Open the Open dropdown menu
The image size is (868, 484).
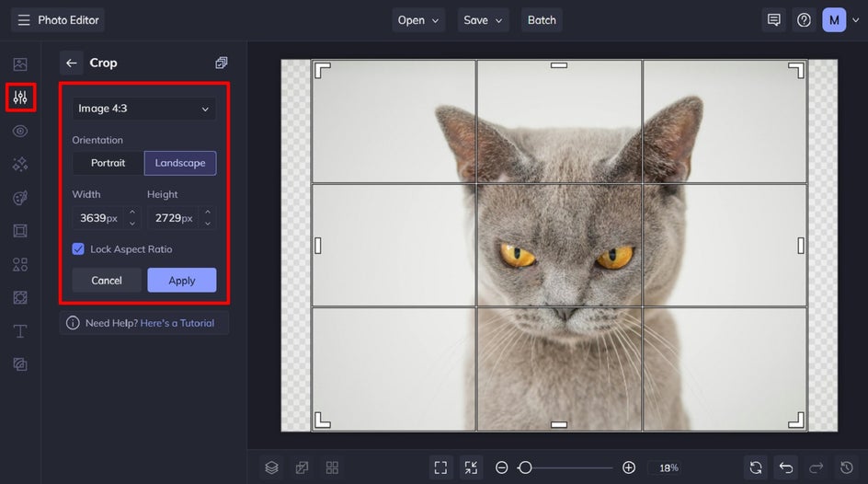point(418,20)
